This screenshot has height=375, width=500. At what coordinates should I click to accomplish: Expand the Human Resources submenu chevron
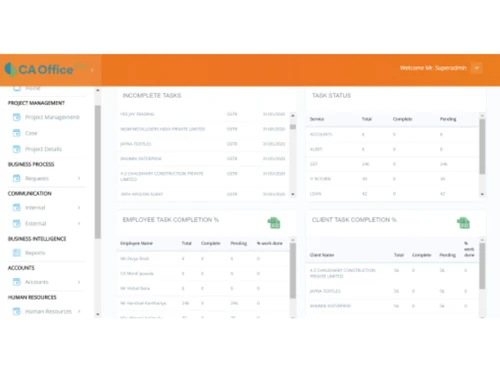pos(79,311)
